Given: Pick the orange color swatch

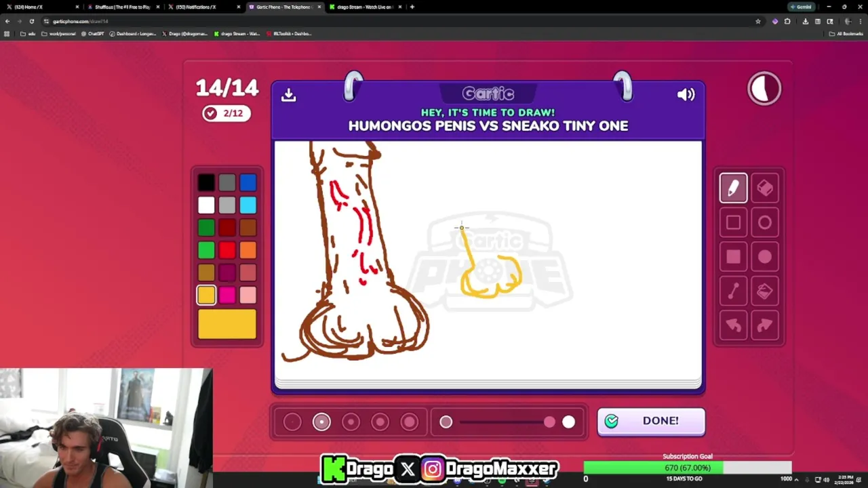Looking at the screenshot, I should point(248,250).
